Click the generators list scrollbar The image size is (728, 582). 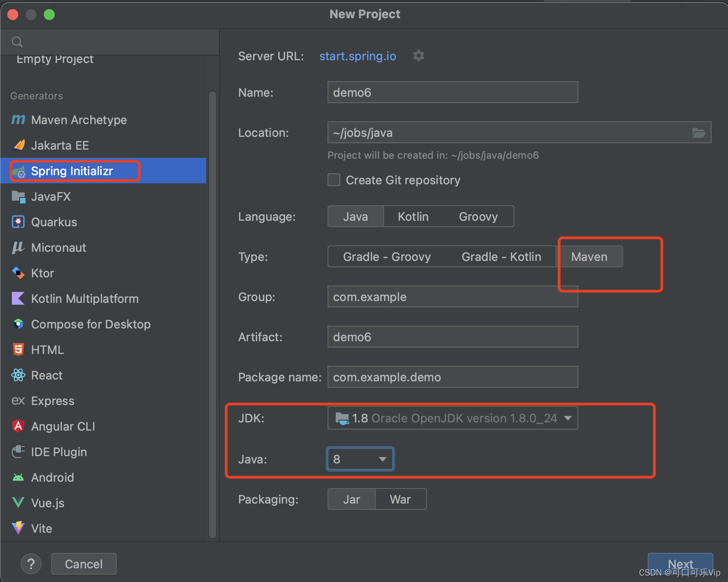click(212, 315)
